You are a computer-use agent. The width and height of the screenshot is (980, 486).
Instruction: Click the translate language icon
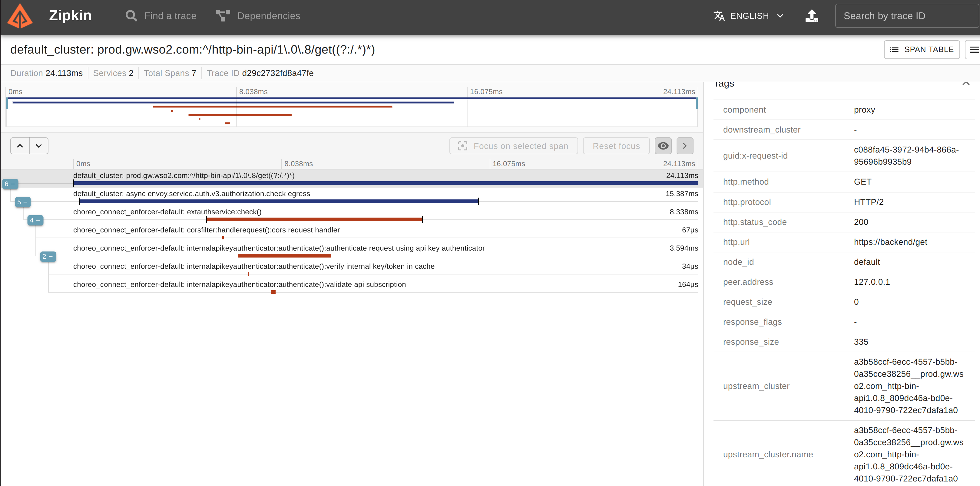719,16
